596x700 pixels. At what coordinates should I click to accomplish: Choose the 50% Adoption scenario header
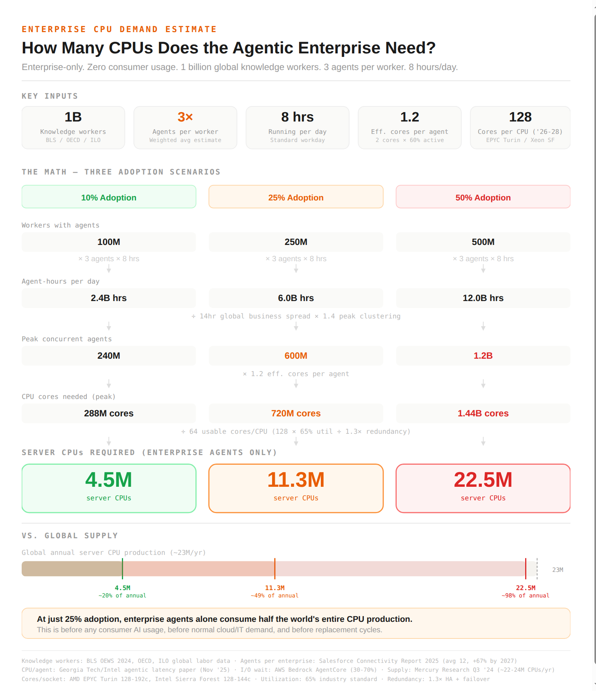point(483,197)
